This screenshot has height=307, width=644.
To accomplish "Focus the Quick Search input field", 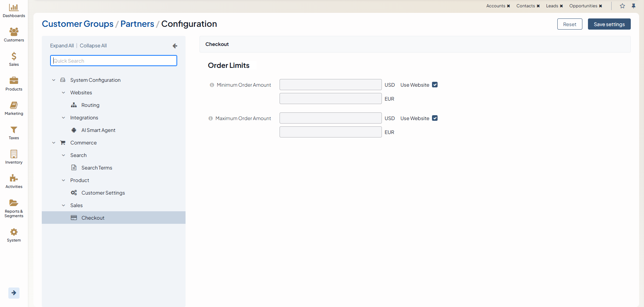I will pos(113,61).
